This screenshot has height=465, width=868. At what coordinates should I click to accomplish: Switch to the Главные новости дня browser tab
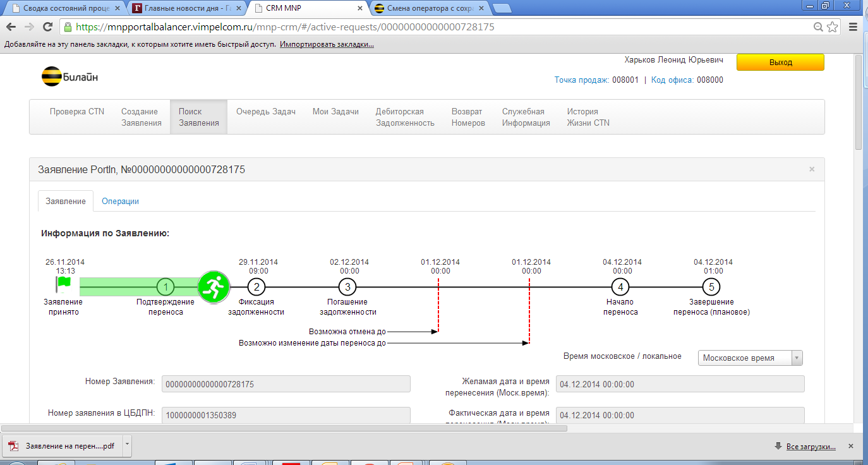click(186, 9)
